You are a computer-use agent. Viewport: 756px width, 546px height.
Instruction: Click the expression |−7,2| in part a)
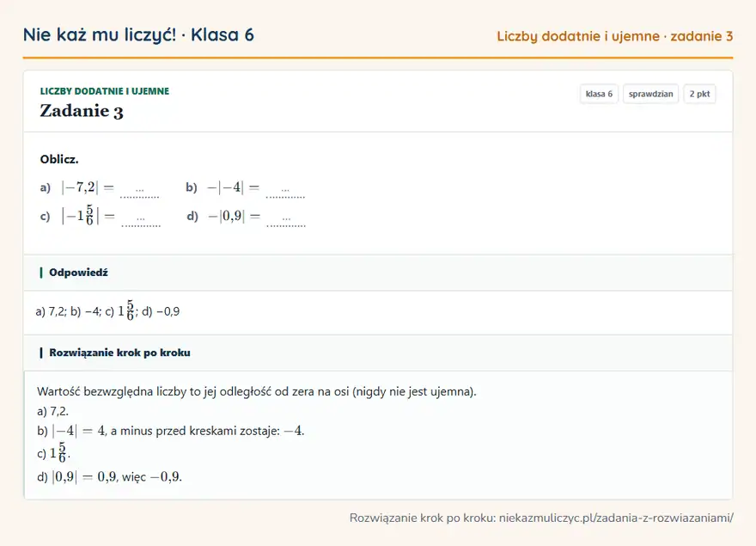click(x=80, y=187)
